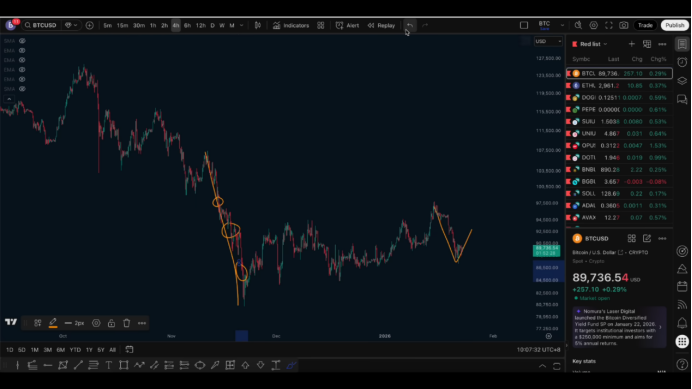Toggle lock on the selected drawing

click(111, 323)
